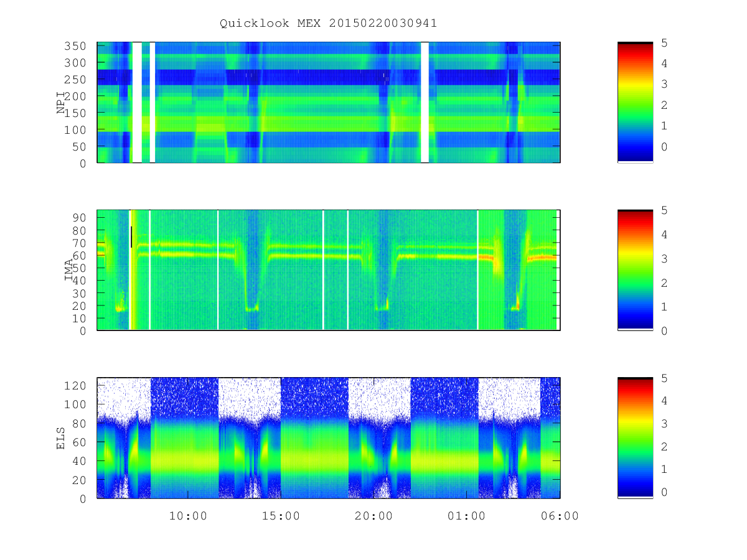The height and width of the screenshot is (560, 747).
Task: Click the IMA panel color scale bar
Action: tap(635, 270)
